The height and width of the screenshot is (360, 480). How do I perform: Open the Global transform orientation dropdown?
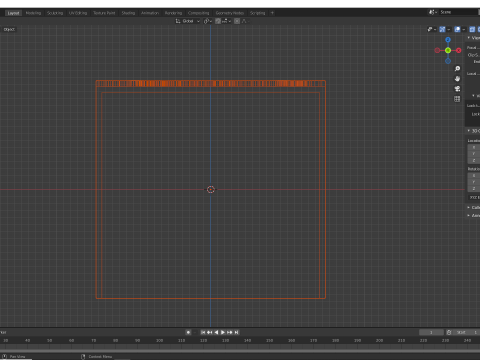[188, 21]
